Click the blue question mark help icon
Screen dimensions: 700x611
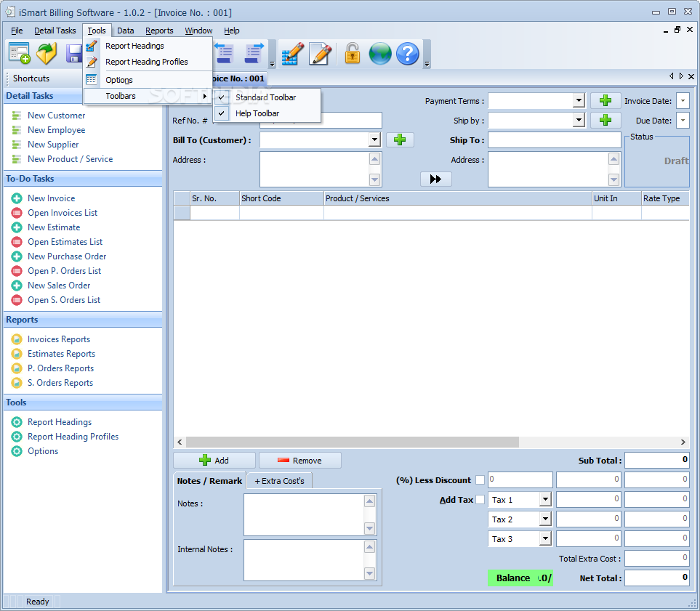pos(408,54)
